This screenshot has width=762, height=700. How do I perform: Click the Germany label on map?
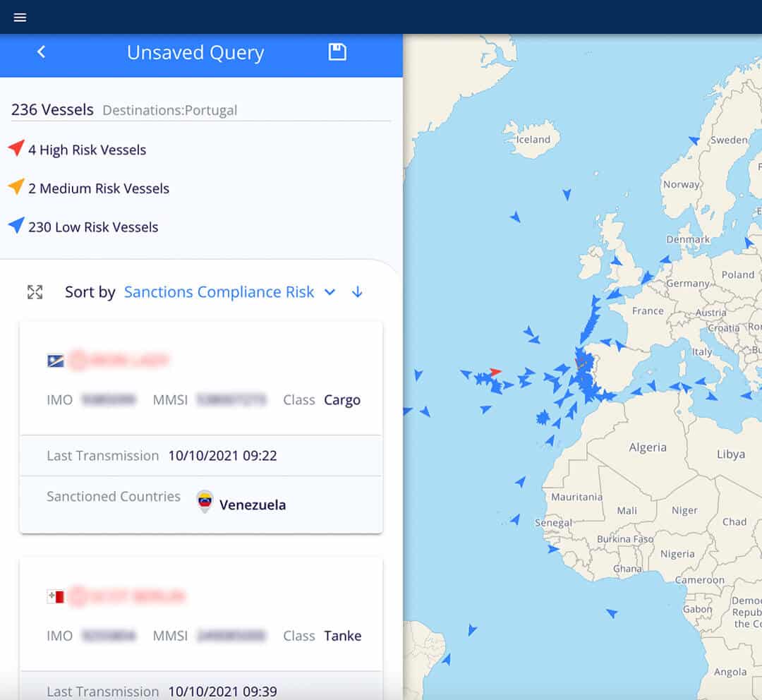coord(688,283)
